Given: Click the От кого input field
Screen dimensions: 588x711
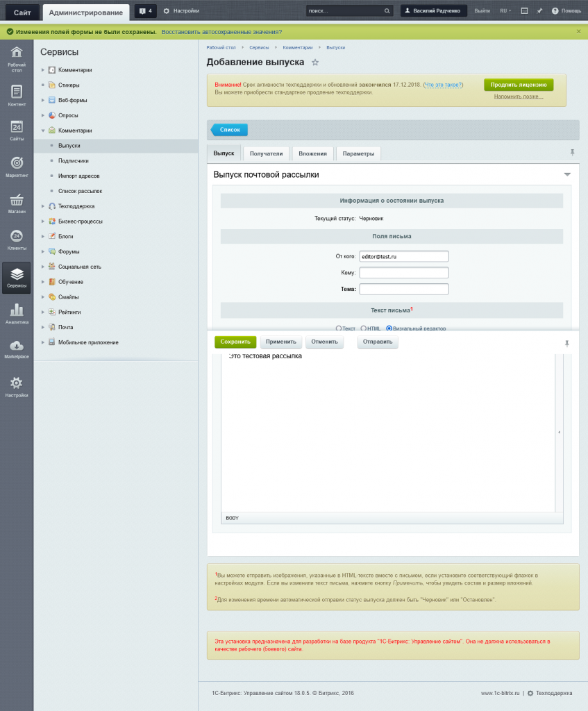Looking at the screenshot, I should coord(403,256).
